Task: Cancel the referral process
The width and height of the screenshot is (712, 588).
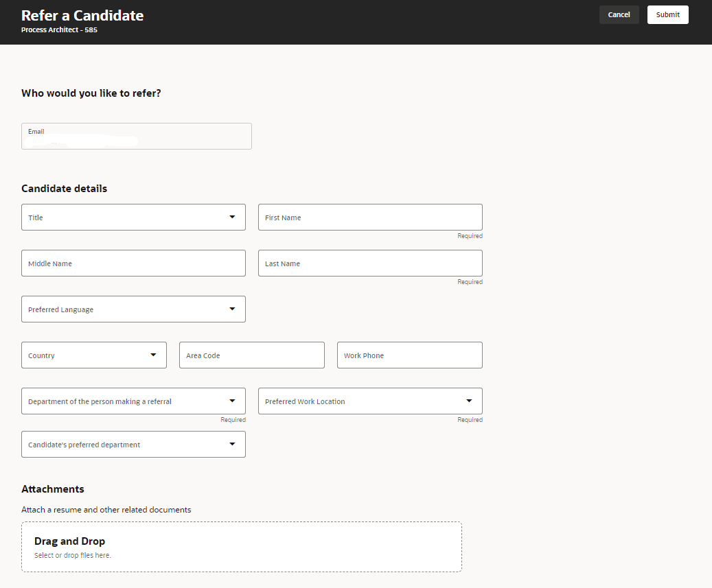Action: tap(618, 14)
